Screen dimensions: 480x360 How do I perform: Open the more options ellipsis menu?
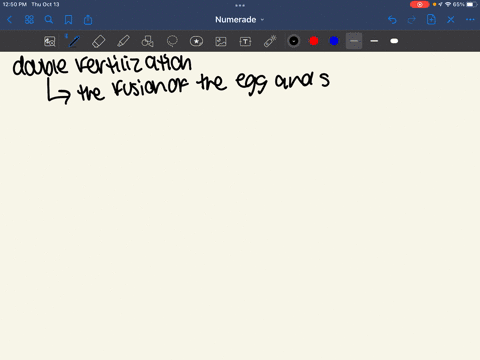(470, 20)
